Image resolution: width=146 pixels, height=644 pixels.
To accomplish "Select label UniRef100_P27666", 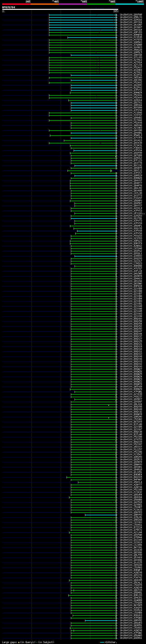I will click(x=131, y=120).
